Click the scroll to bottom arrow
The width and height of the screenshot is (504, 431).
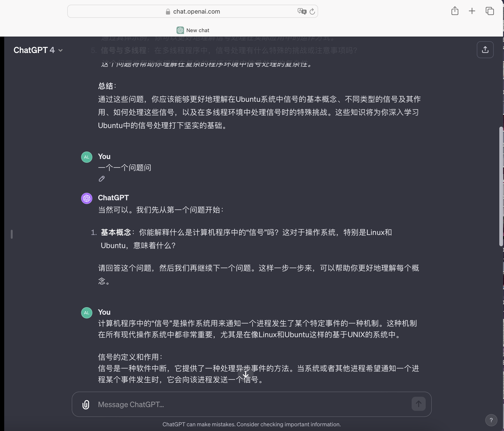point(245,375)
